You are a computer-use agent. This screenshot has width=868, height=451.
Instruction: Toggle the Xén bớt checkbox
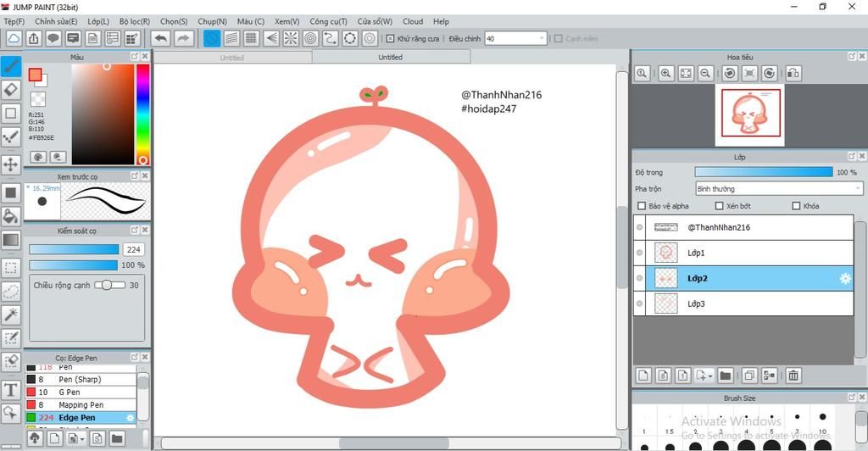pyautogui.click(x=719, y=206)
